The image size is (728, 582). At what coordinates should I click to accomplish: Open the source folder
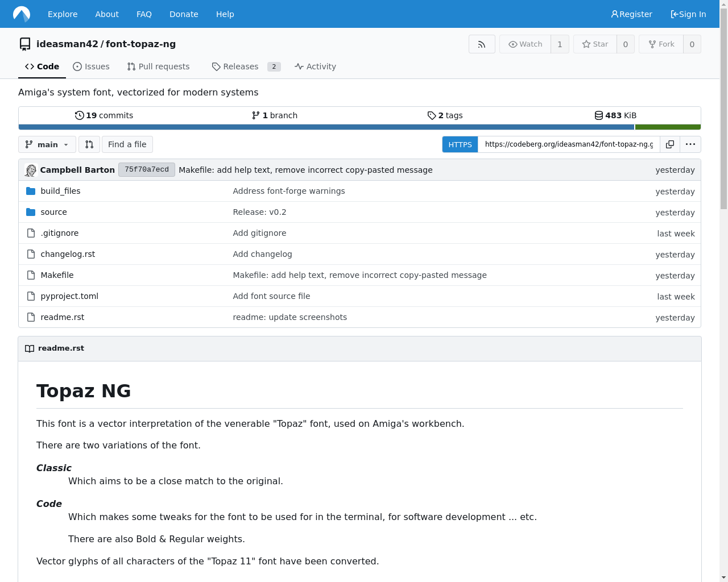53,212
